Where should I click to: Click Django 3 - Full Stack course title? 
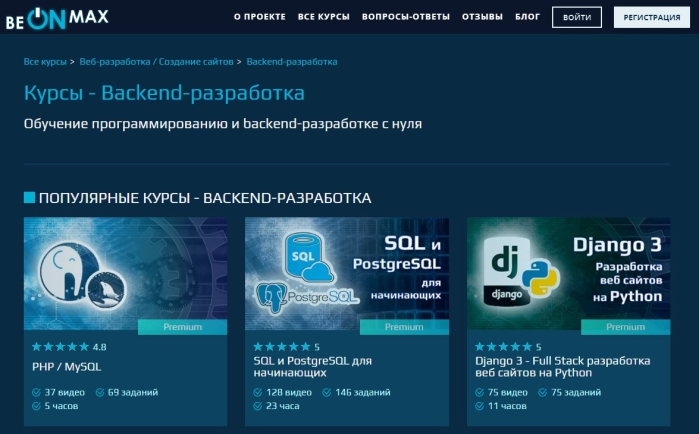click(563, 367)
